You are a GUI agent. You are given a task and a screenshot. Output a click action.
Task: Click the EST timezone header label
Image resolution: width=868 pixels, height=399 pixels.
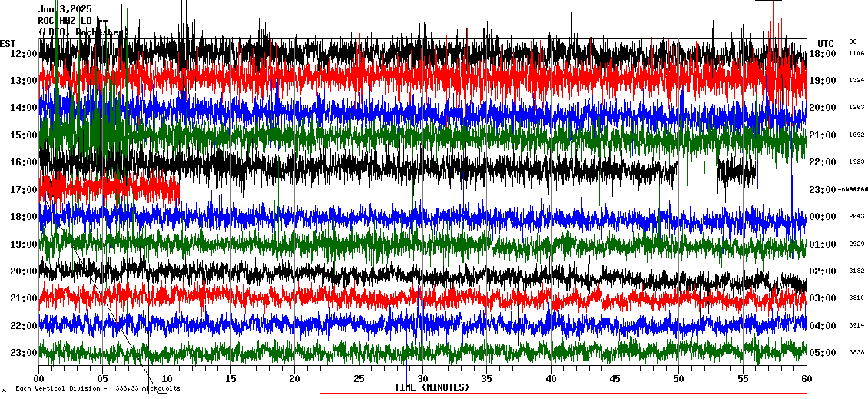coord(8,43)
